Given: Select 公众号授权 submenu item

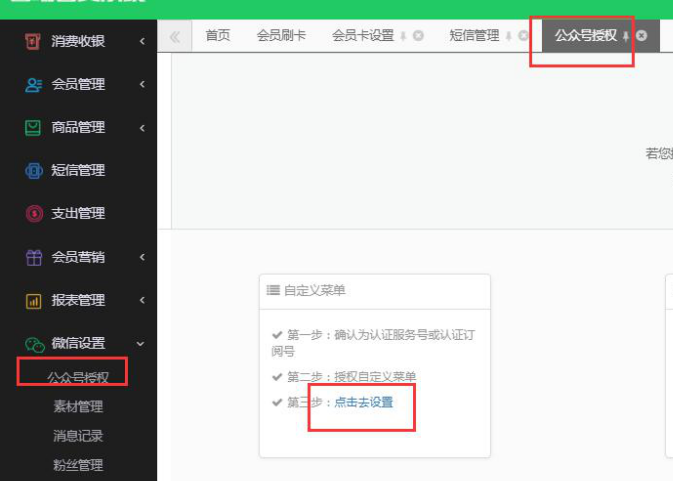Looking at the screenshot, I should pos(78,378).
